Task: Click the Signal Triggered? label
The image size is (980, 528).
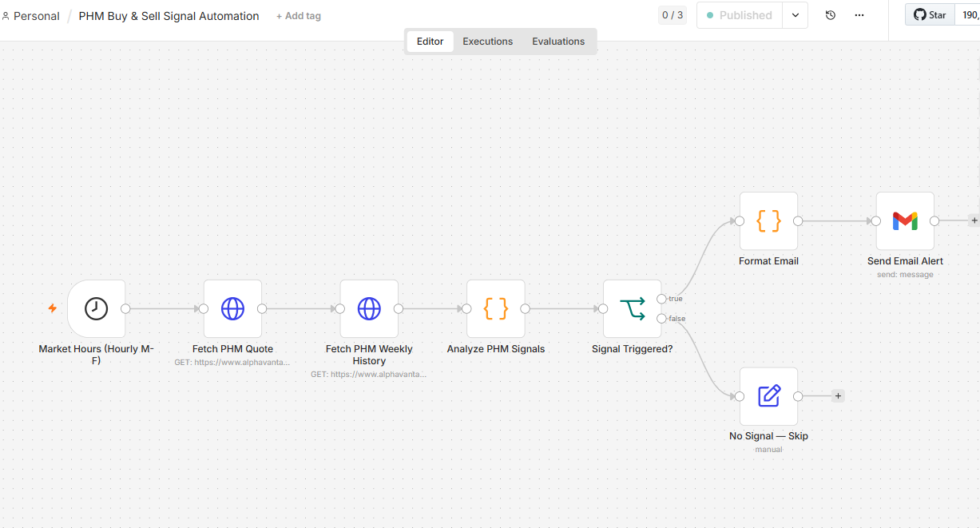Action: pyautogui.click(x=633, y=349)
